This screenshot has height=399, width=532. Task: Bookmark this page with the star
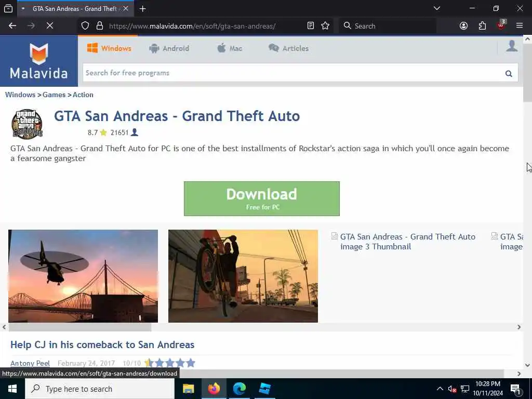(x=325, y=26)
